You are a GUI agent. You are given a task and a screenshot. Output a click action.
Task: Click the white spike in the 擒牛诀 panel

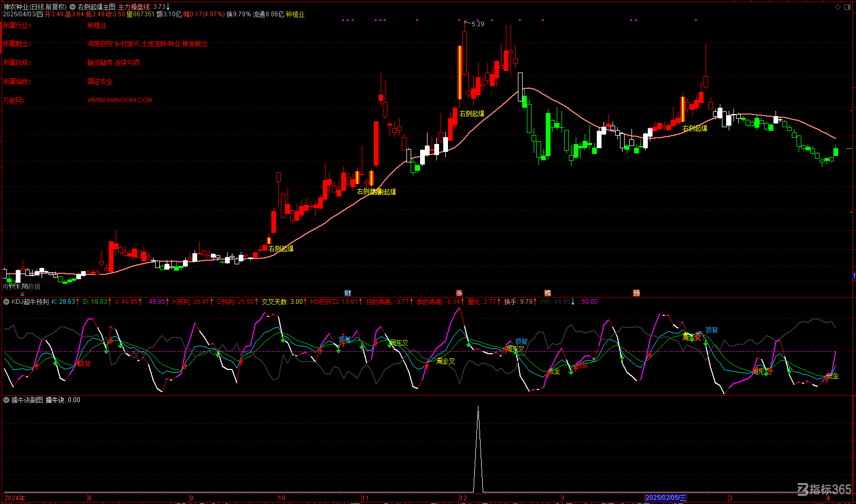click(478, 448)
